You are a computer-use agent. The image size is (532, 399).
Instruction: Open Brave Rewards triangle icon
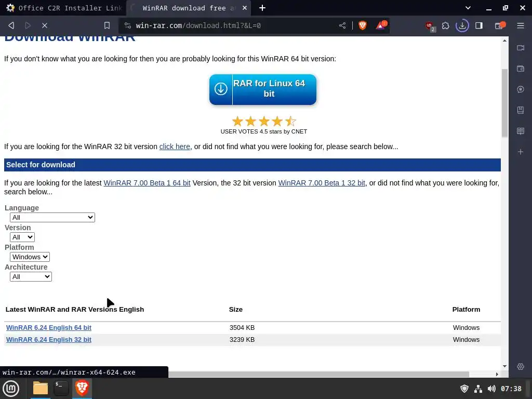[381, 25]
